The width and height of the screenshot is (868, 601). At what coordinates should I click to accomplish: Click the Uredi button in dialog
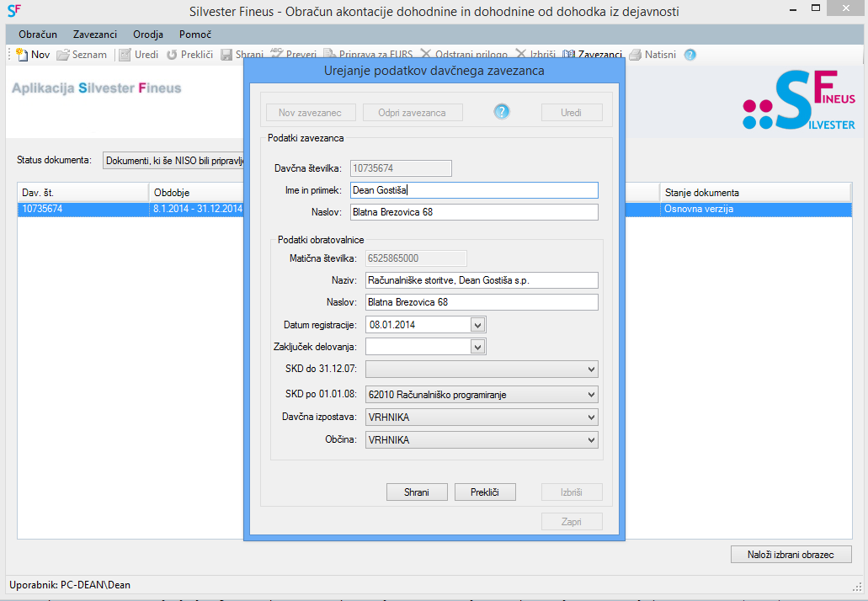point(572,112)
